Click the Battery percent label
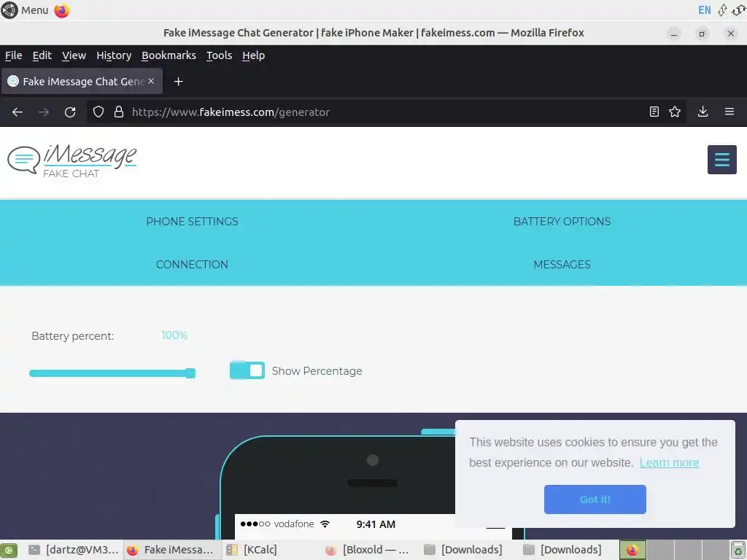This screenshot has width=747, height=560. pyautogui.click(x=73, y=336)
